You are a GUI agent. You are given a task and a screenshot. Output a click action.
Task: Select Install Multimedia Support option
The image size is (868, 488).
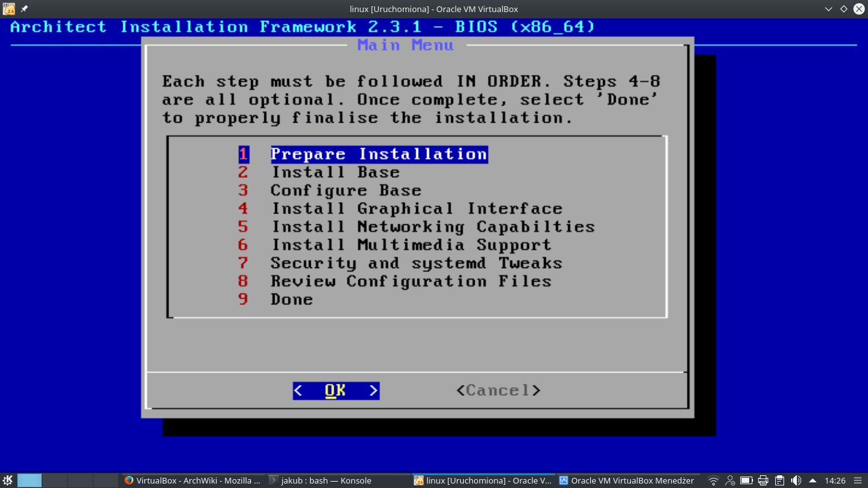[x=395, y=245]
